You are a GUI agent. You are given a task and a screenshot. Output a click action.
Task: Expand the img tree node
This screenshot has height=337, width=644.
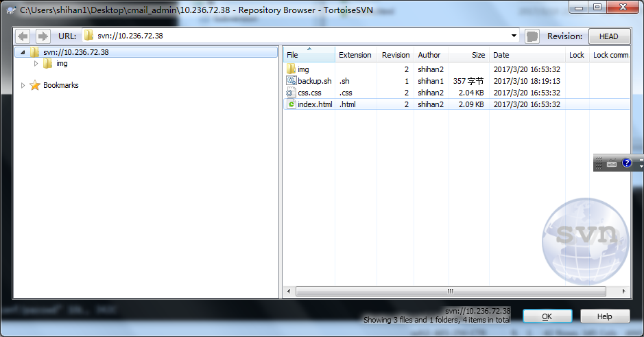coord(36,63)
